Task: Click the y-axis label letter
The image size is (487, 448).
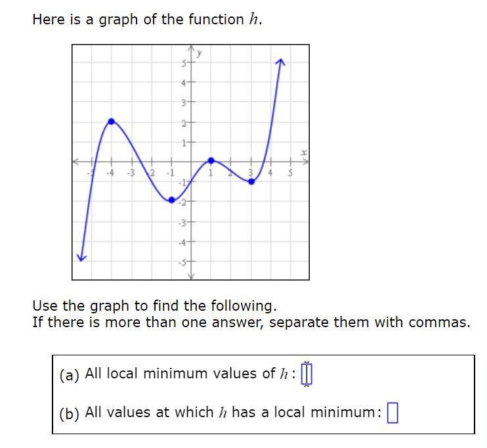Action: pyautogui.click(x=199, y=53)
